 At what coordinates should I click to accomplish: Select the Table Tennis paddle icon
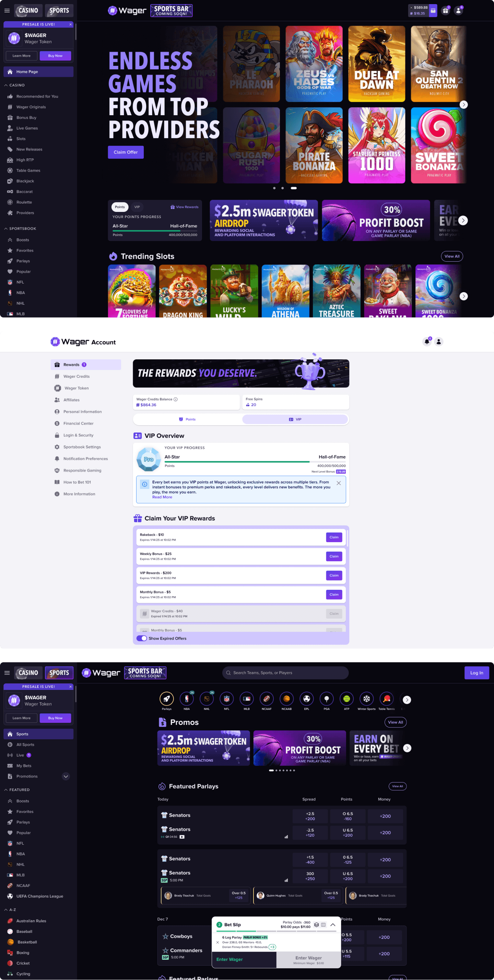386,698
